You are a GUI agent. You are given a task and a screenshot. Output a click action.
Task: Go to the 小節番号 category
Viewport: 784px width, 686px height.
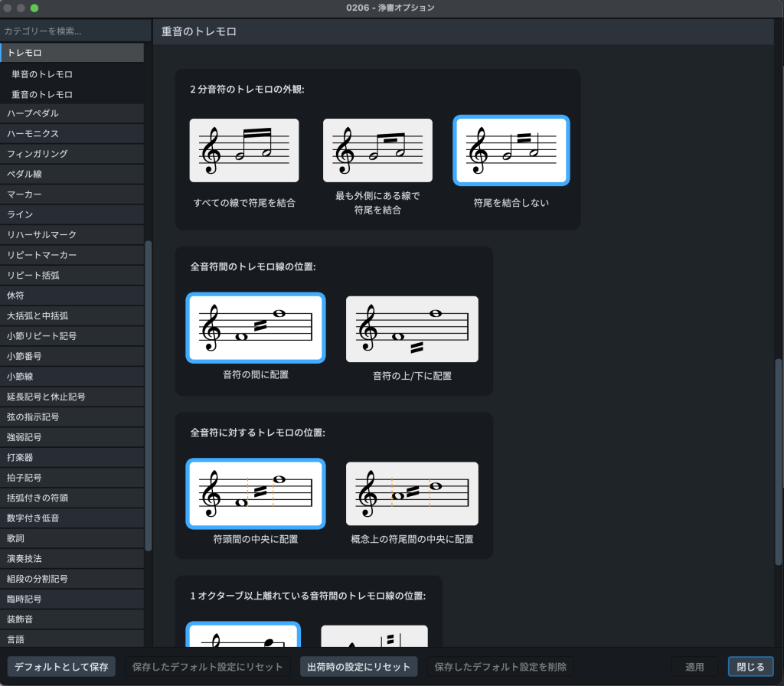pyautogui.click(x=72, y=355)
